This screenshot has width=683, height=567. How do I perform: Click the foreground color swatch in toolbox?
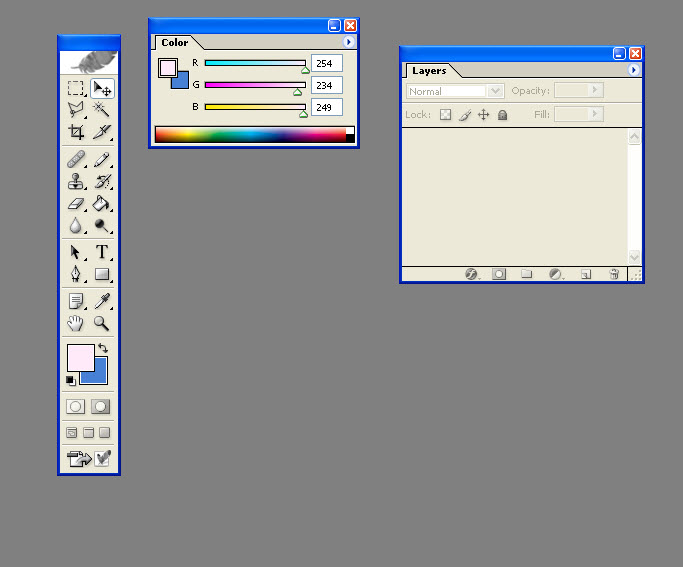[79, 357]
